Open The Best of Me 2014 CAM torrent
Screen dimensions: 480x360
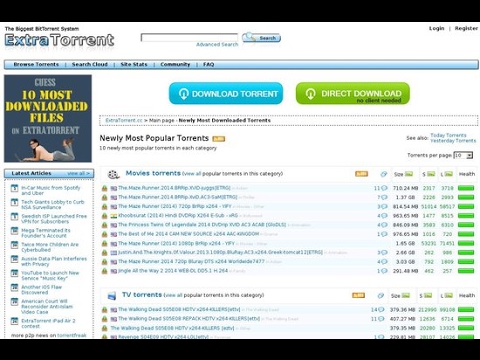tap(188, 234)
